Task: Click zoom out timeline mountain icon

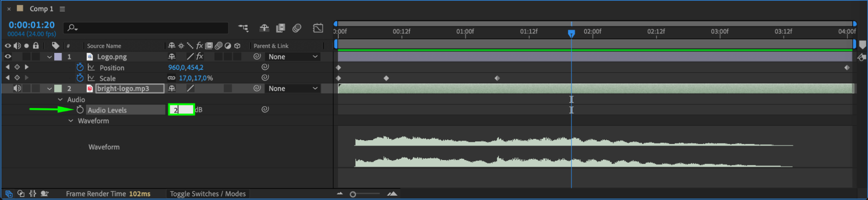Action: 340,193
